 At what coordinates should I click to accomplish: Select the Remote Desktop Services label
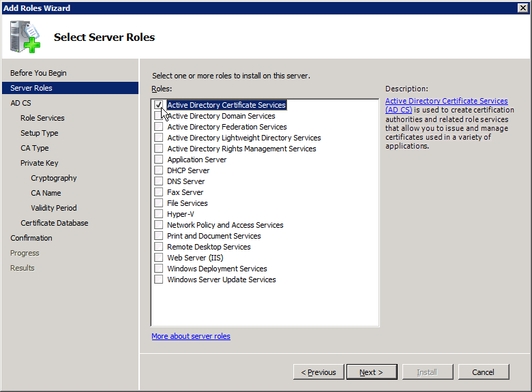point(209,247)
